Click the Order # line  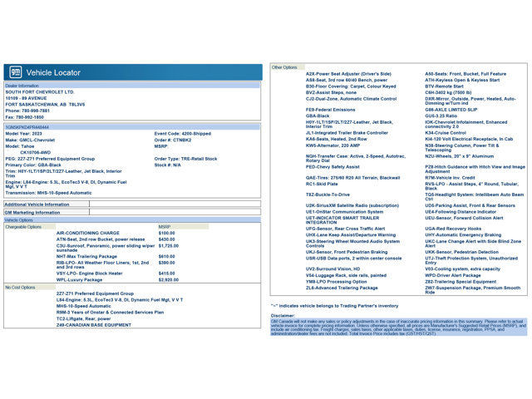[173, 140]
